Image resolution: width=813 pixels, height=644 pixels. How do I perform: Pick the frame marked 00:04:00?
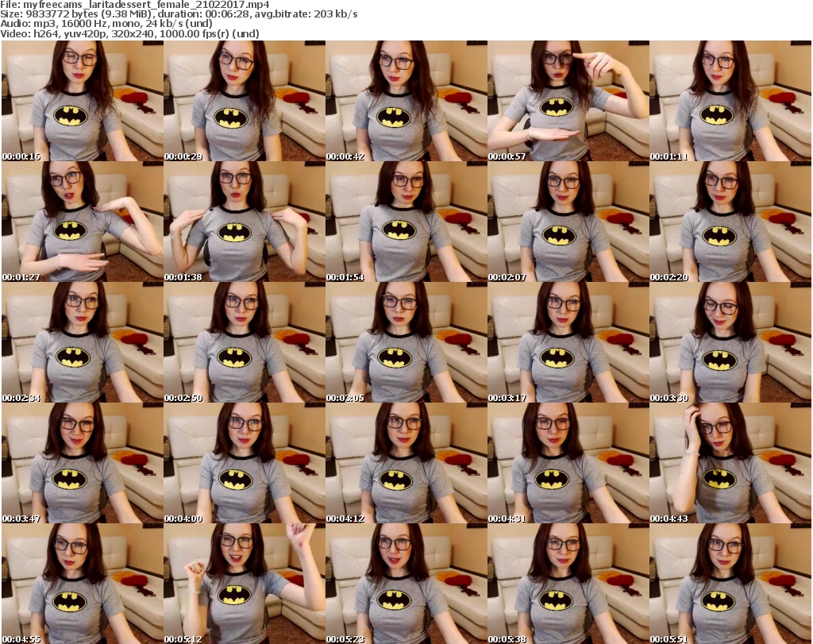coord(245,463)
